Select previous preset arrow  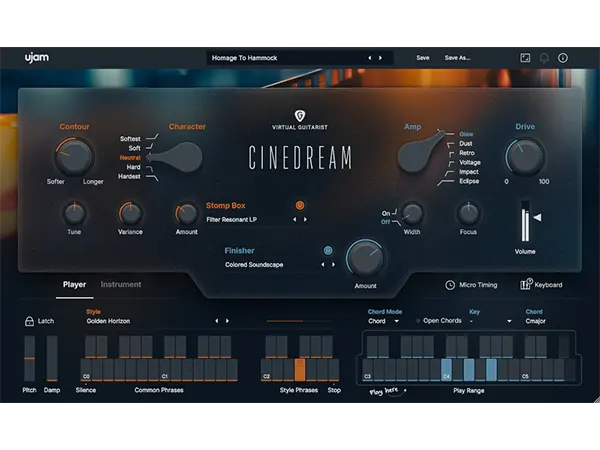tap(370, 58)
